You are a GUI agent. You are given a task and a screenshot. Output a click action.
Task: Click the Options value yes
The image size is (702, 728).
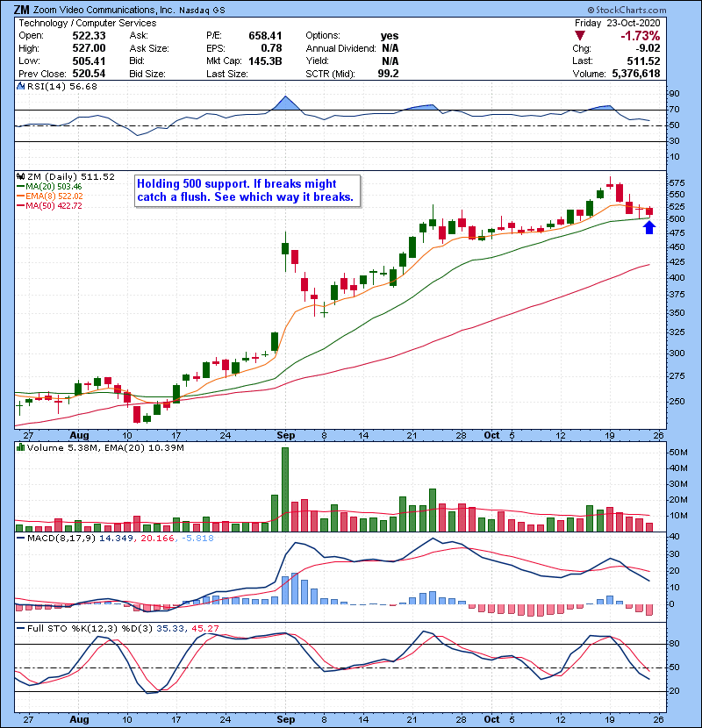pyautogui.click(x=390, y=36)
